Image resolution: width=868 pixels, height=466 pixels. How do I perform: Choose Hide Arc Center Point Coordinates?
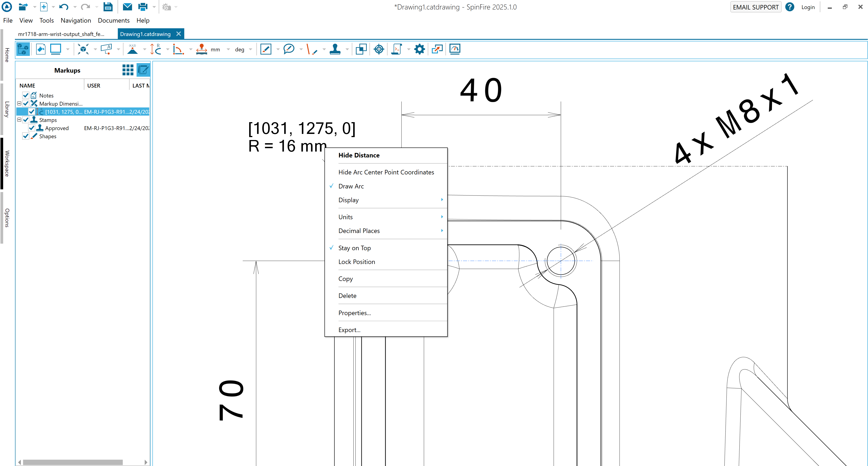(386, 172)
